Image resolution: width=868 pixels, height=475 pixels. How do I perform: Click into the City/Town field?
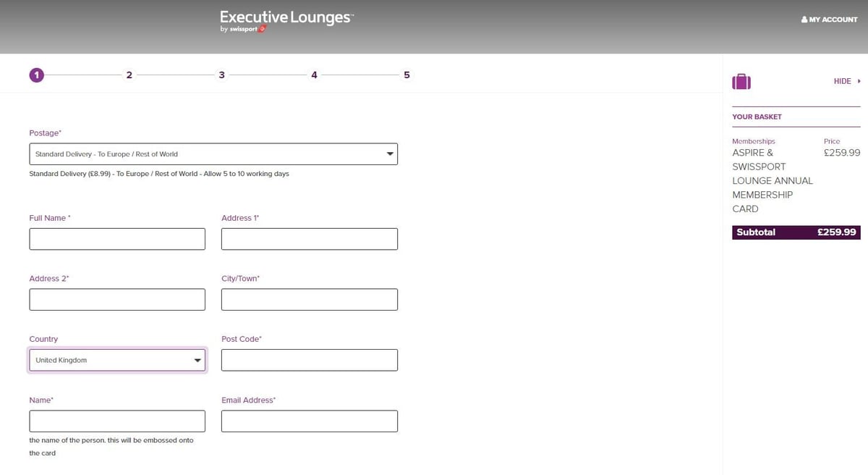[x=309, y=300]
